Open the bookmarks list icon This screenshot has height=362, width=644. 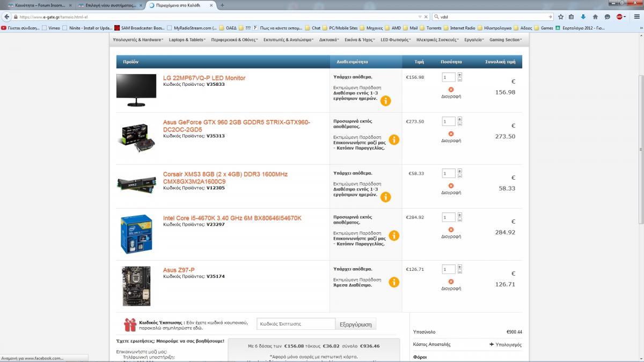click(572, 17)
